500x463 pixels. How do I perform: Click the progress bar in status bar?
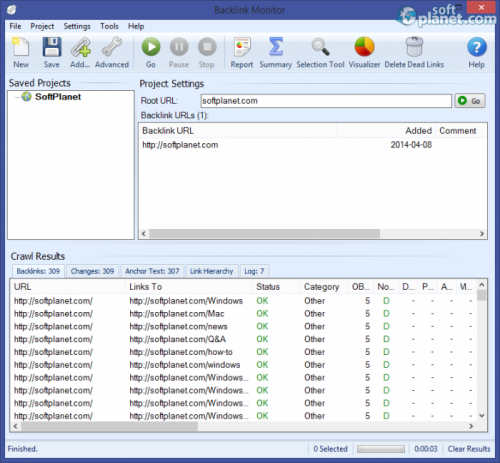(x=381, y=449)
